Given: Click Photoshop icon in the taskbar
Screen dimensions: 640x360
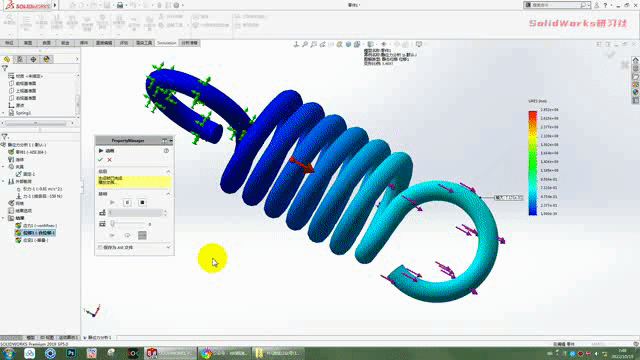Looking at the screenshot, I should 71,353.
